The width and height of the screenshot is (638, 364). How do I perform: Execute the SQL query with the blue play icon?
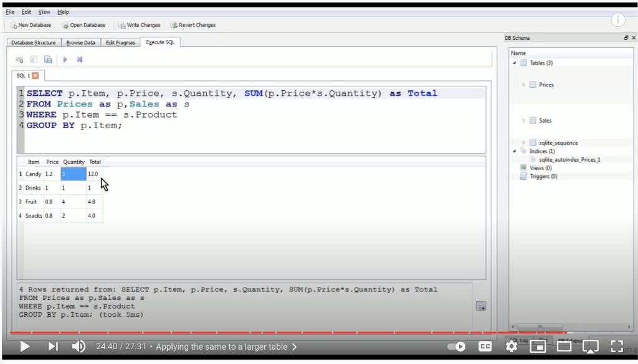pyautogui.click(x=65, y=59)
